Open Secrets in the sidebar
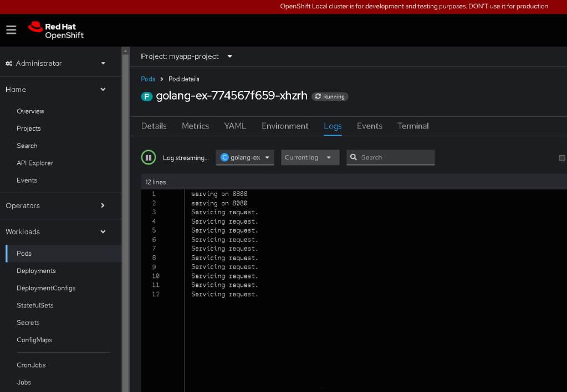The height and width of the screenshot is (392, 567). coord(28,323)
